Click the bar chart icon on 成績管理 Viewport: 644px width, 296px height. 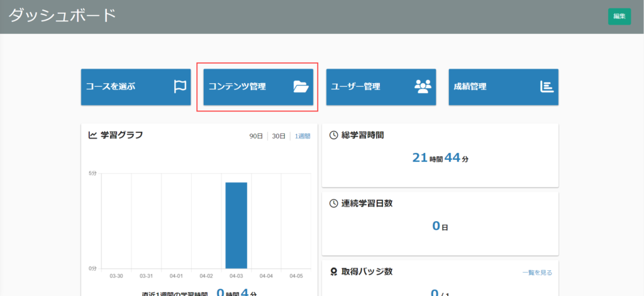coord(547,87)
